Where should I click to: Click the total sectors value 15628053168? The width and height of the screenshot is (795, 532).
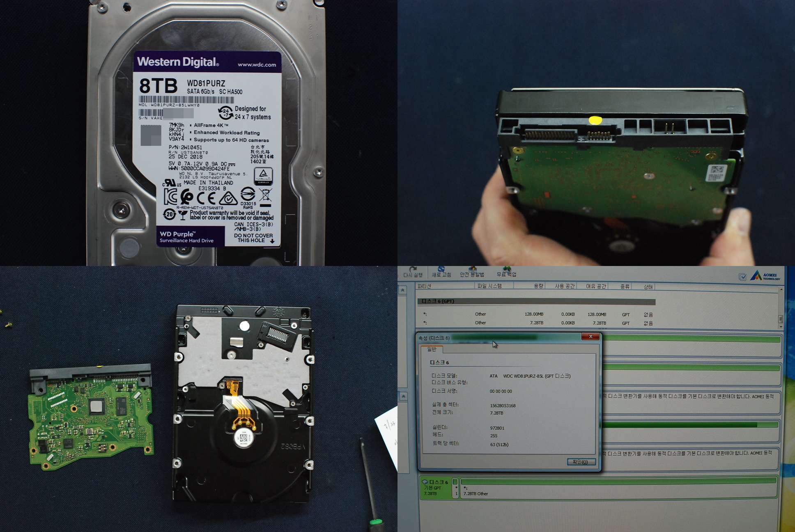click(503, 406)
